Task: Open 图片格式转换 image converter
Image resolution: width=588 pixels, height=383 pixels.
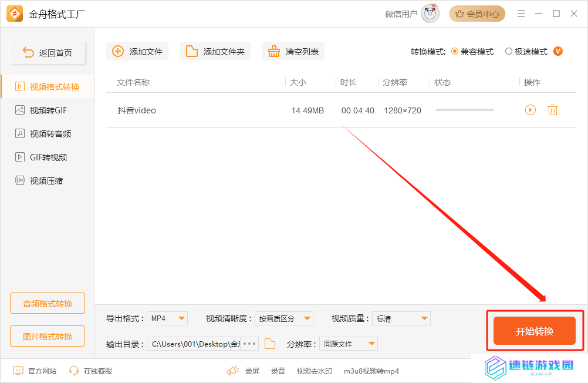Action: 48,336
